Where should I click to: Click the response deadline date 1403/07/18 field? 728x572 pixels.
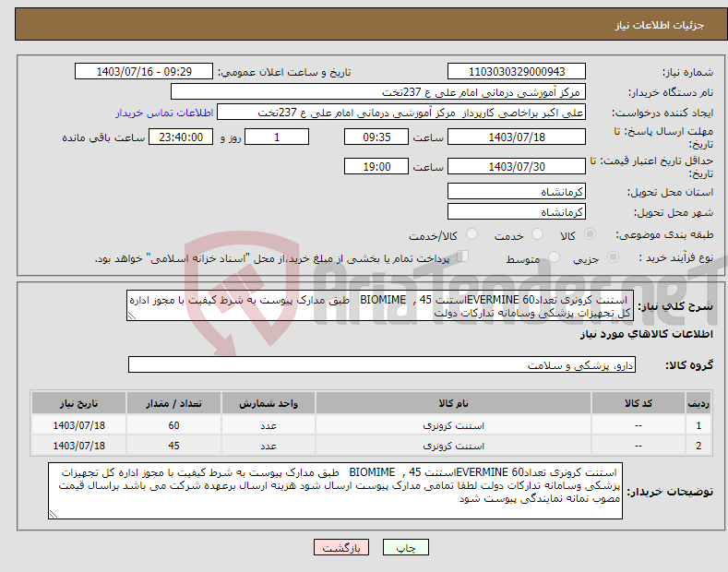pyautogui.click(x=517, y=137)
